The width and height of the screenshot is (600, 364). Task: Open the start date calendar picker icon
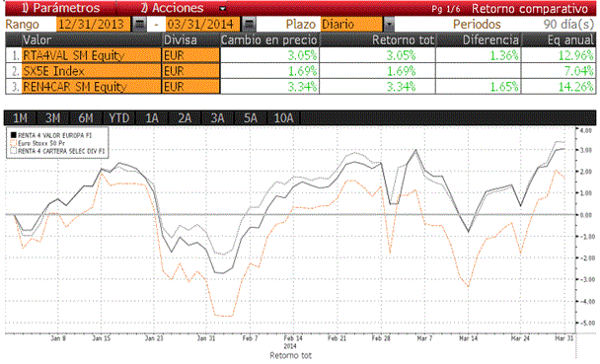(x=139, y=25)
